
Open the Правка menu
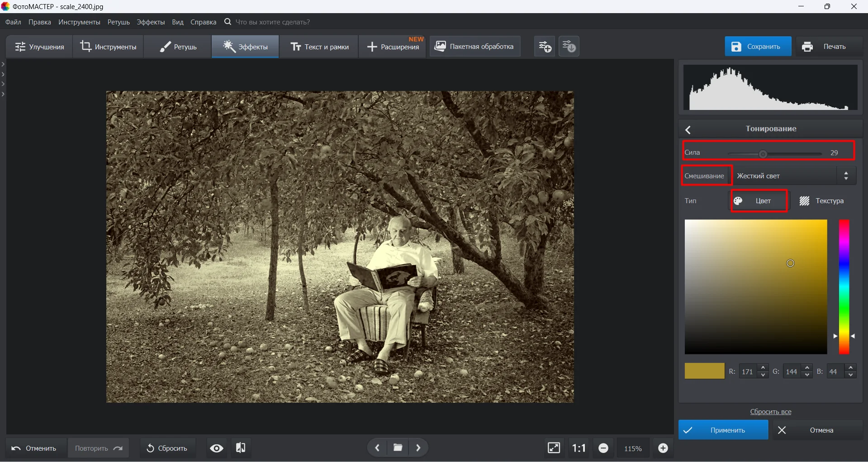[40, 22]
